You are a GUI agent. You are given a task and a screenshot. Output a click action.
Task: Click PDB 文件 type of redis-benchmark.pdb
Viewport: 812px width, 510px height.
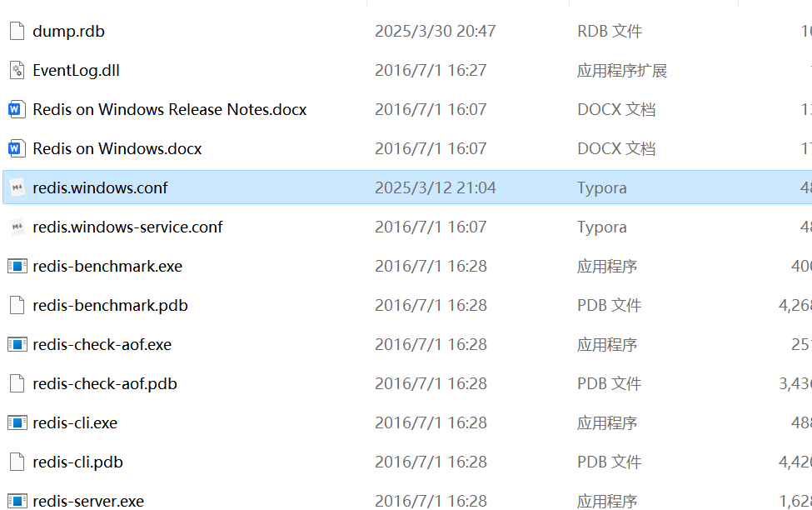[x=609, y=305]
